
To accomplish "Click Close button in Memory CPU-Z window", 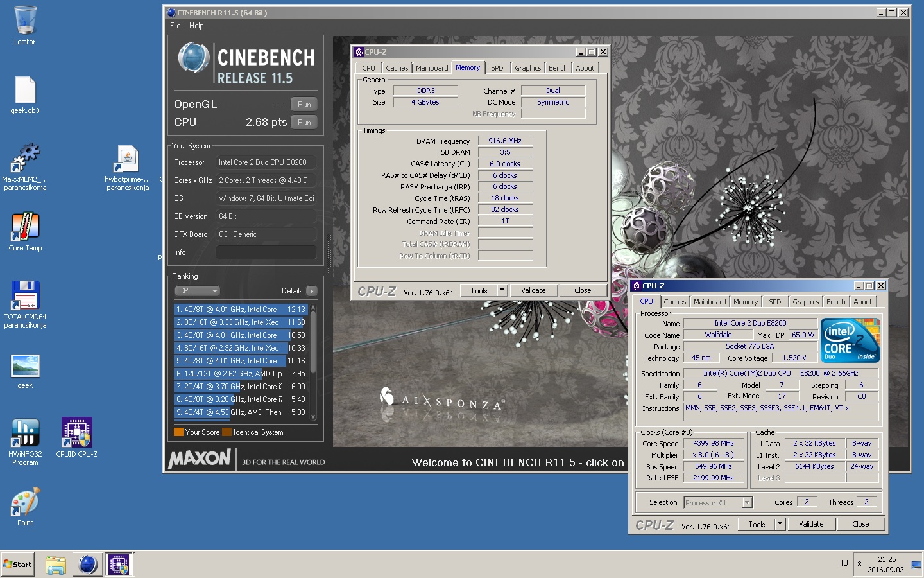I will [x=583, y=291].
